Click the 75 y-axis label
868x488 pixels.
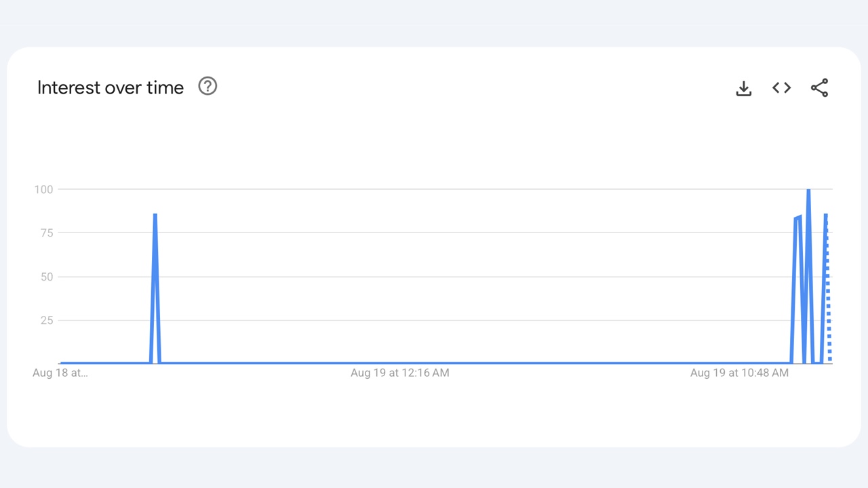tap(46, 233)
